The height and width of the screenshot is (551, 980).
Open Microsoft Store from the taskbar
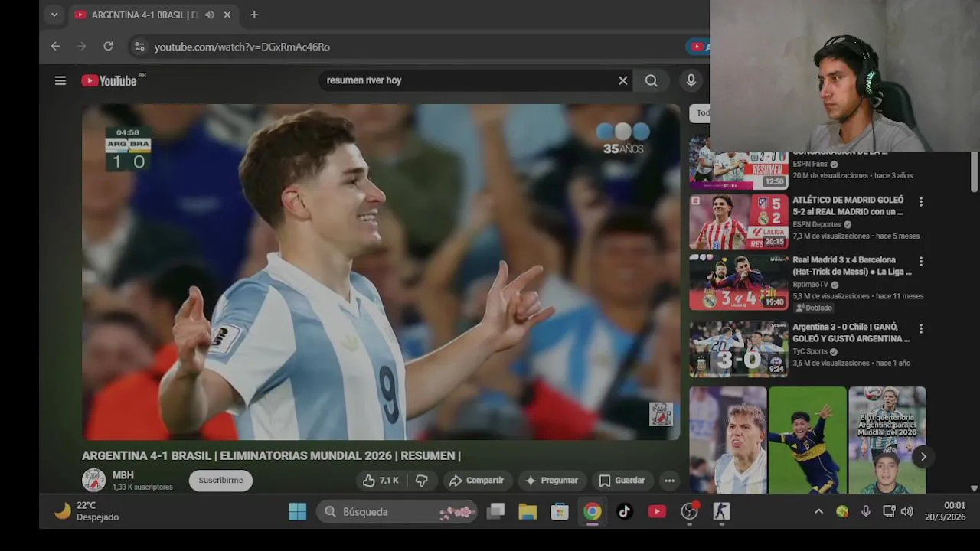coord(560,511)
